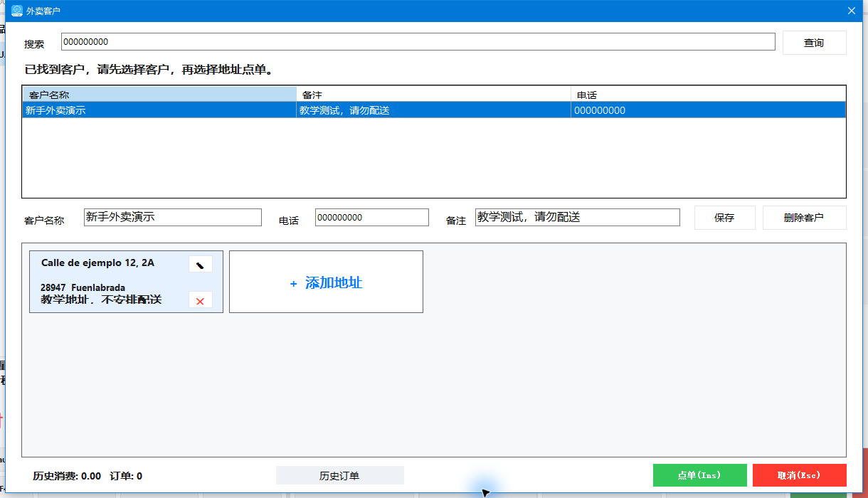This screenshot has height=498, width=868.
Task: Select the Calle de ejemplo 12, 2A address card
Action: [x=126, y=282]
